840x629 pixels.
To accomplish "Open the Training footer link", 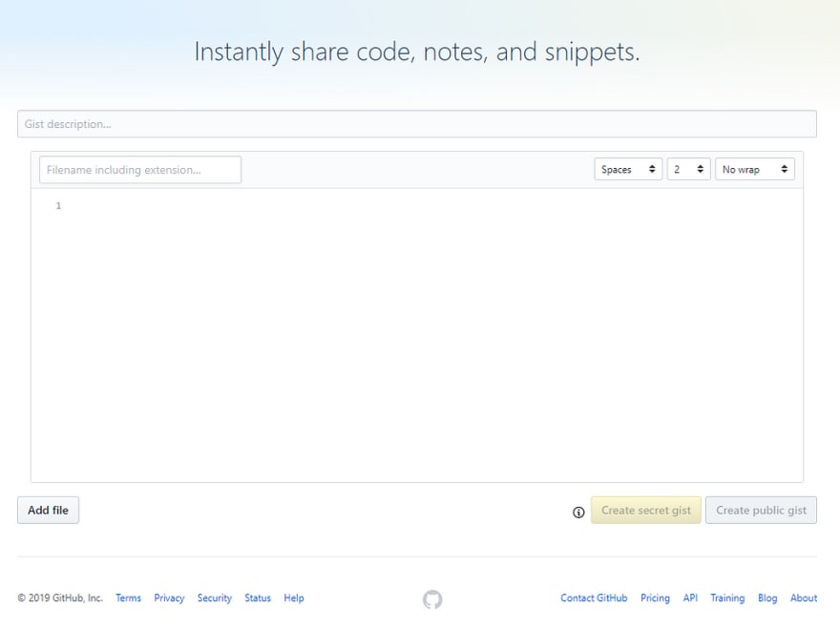I will [x=727, y=598].
